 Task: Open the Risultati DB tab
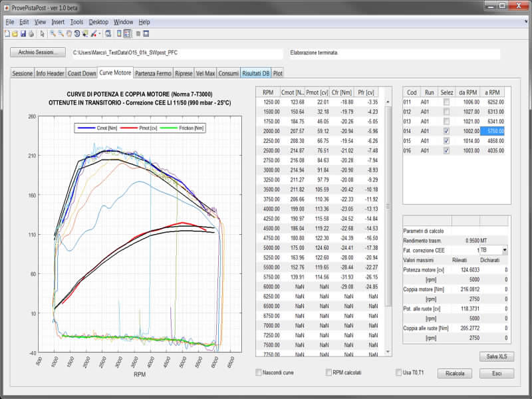[x=256, y=73]
